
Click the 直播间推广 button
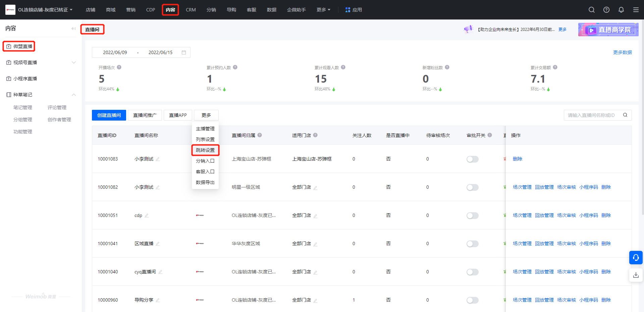[x=145, y=115]
